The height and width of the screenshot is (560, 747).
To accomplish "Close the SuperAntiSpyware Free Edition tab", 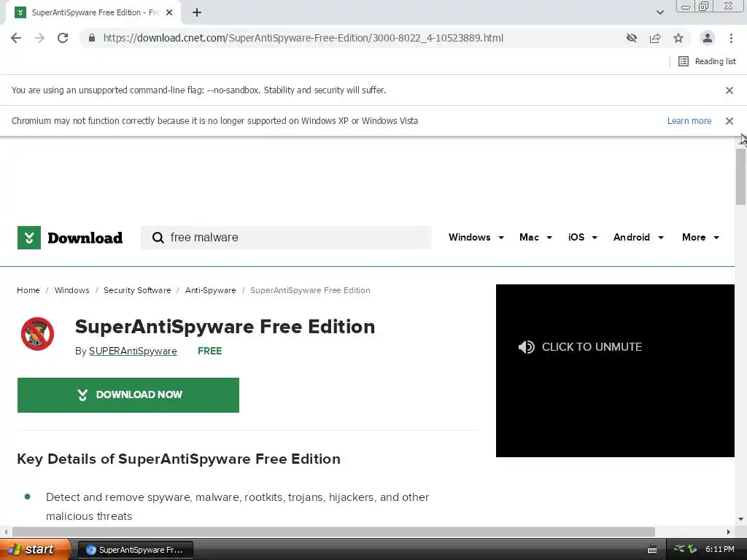I will [x=169, y=13].
